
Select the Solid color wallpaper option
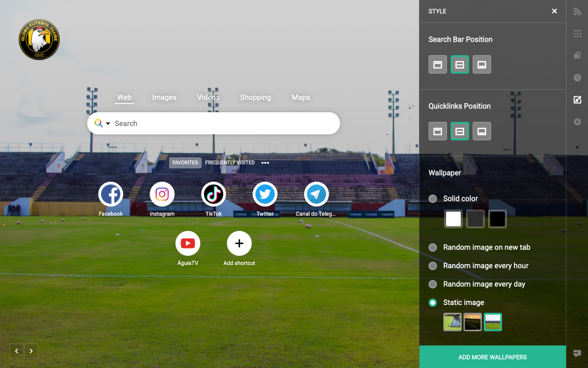[x=433, y=199]
